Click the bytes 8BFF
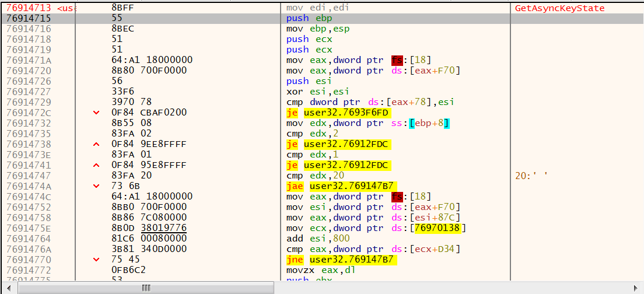Image resolution: width=644 pixels, height=294 pixels. [x=122, y=8]
